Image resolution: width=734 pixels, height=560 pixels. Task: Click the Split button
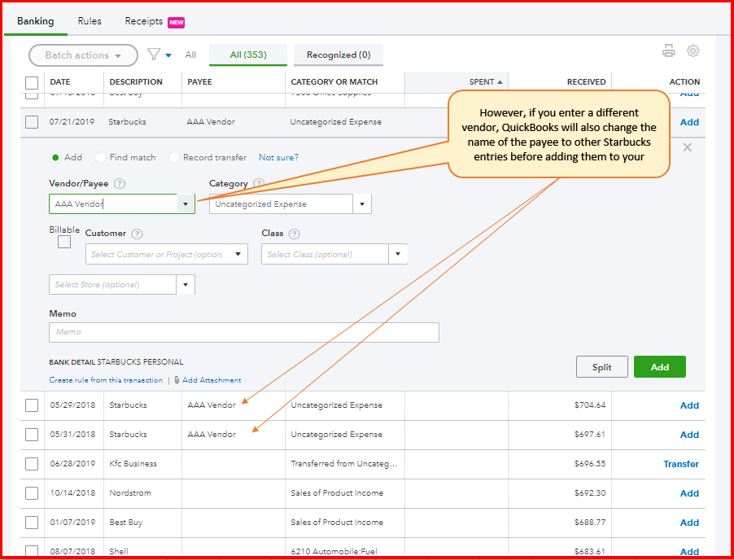coord(601,367)
